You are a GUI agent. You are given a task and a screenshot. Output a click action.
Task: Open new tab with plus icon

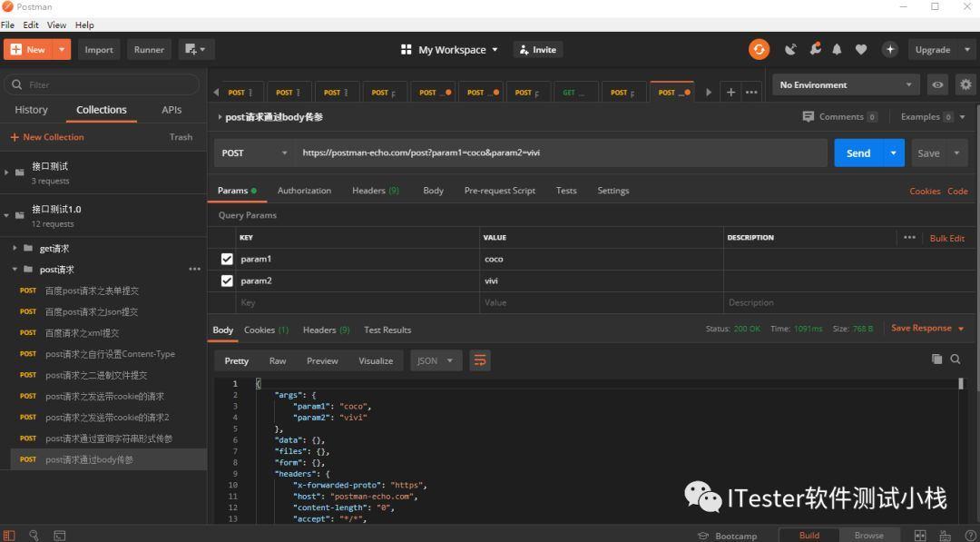(x=730, y=93)
